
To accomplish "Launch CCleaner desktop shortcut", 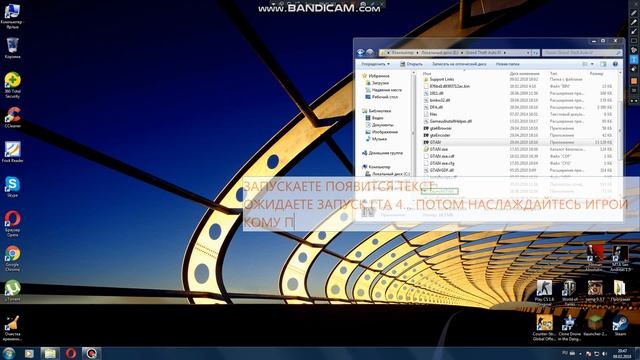I will (12, 118).
